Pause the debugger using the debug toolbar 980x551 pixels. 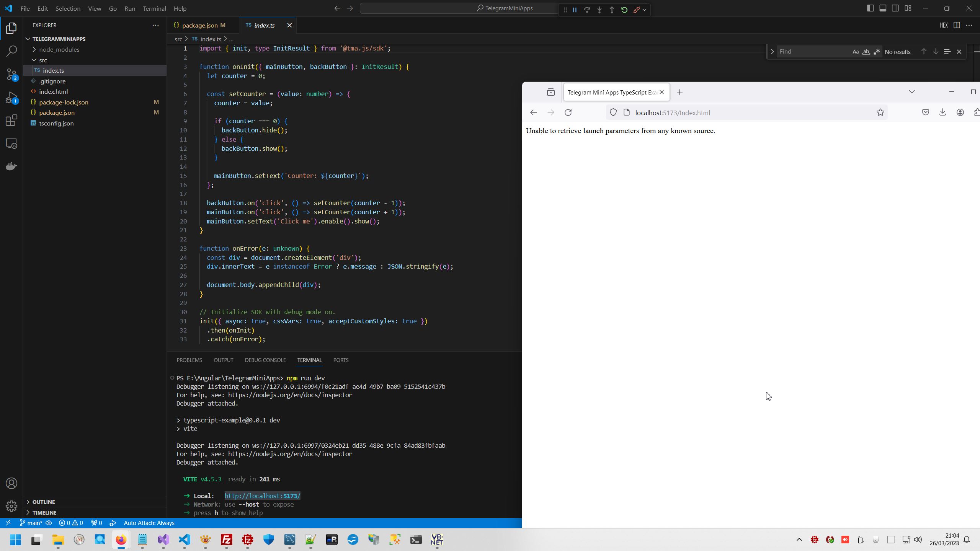click(x=574, y=10)
